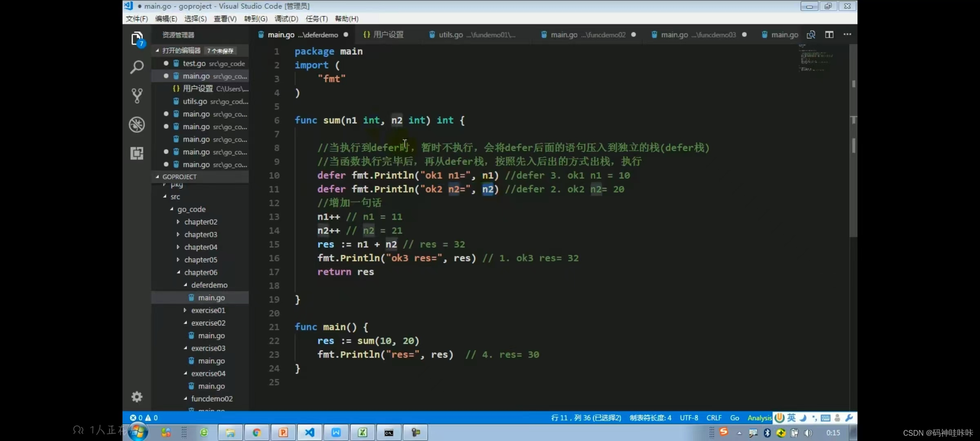The width and height of the screenshot is (980, 441).
Task: Click CRLF line ending in the status bar
Action: [x=714, y=418]
